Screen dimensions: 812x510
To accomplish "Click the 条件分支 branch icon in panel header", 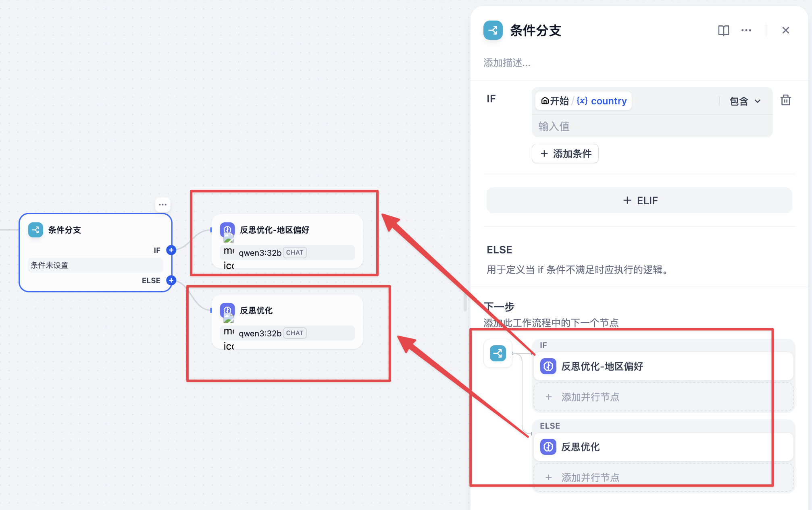I will click(493, 30).
